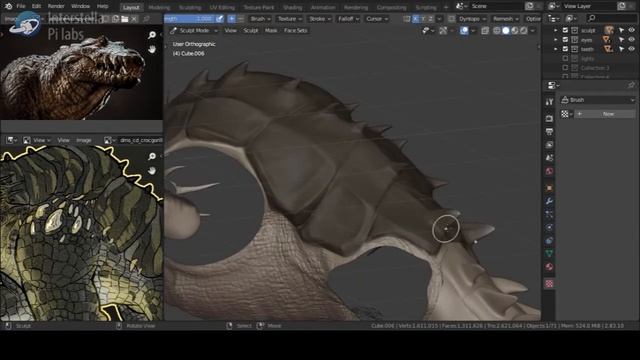The width and height of the screenshot is (640, 360).
Task: Switch to the Rendering workspace tab
Action: click(356, 7)
